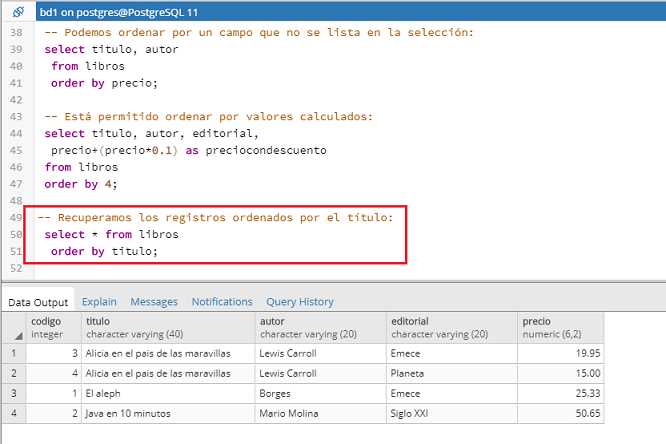Click the line 'from libros' on line 40
The height and width of the screenshot is (444, 666).
click(88, 66)
